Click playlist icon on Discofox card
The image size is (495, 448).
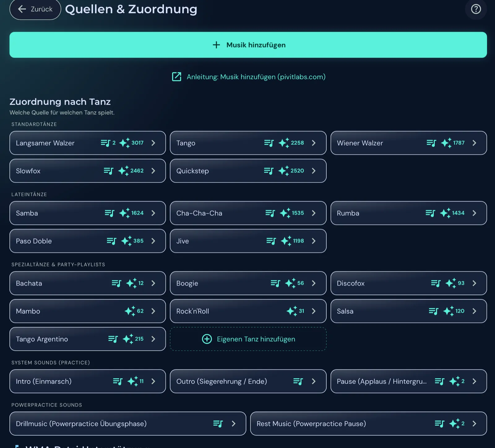tap(436, 283)
